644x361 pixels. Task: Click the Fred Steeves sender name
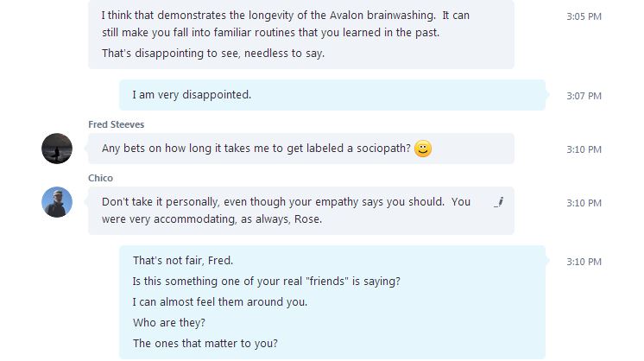117,124
